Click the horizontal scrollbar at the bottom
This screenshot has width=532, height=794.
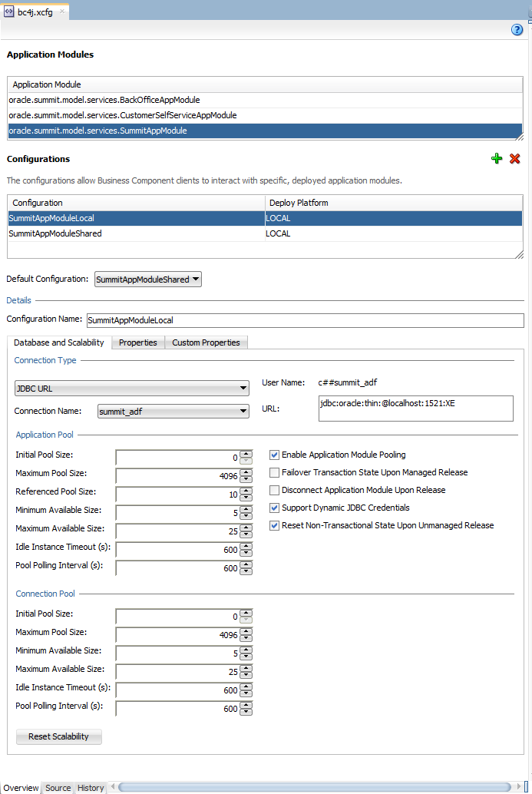coord(316,787)
